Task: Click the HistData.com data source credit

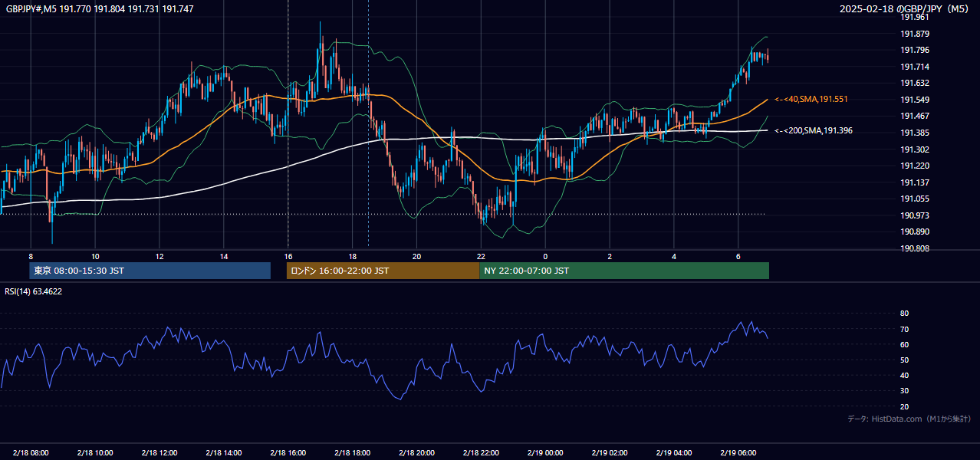Action: pyautogui.click(x=909, y=419)
